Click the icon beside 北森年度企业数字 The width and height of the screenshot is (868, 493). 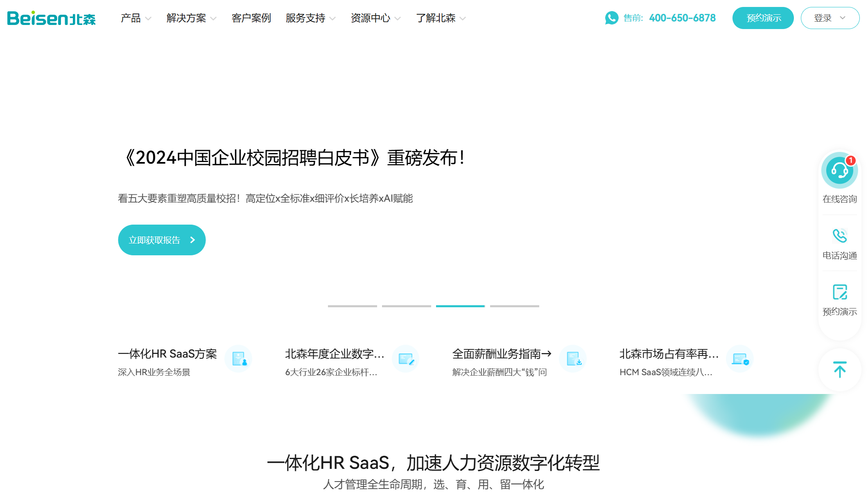[406, 359]
